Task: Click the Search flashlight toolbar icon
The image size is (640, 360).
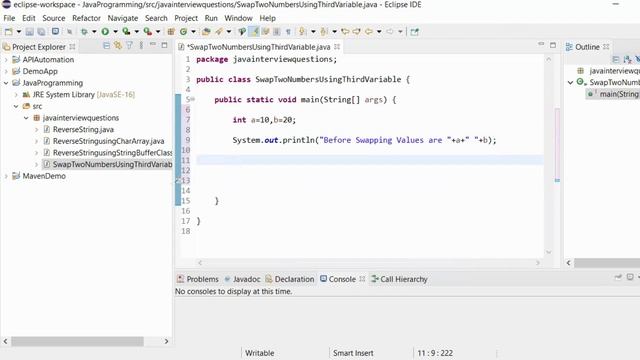Action: (x=219, y=31)
